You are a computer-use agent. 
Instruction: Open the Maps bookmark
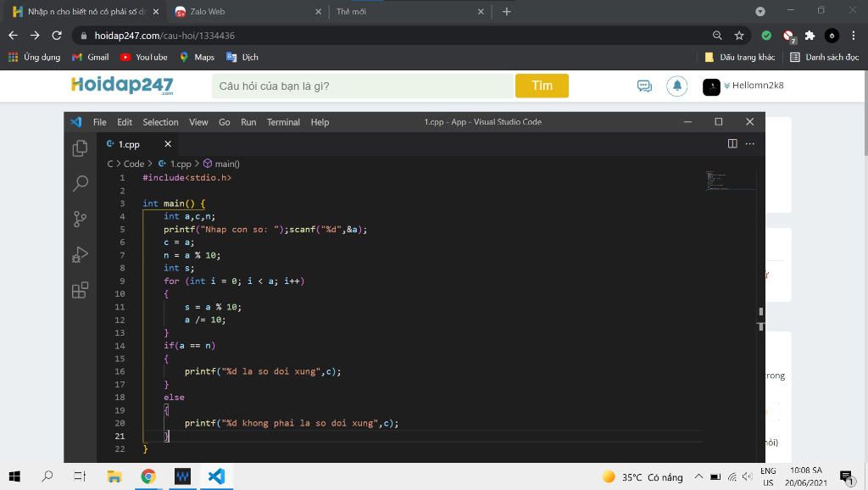(197, 57)
